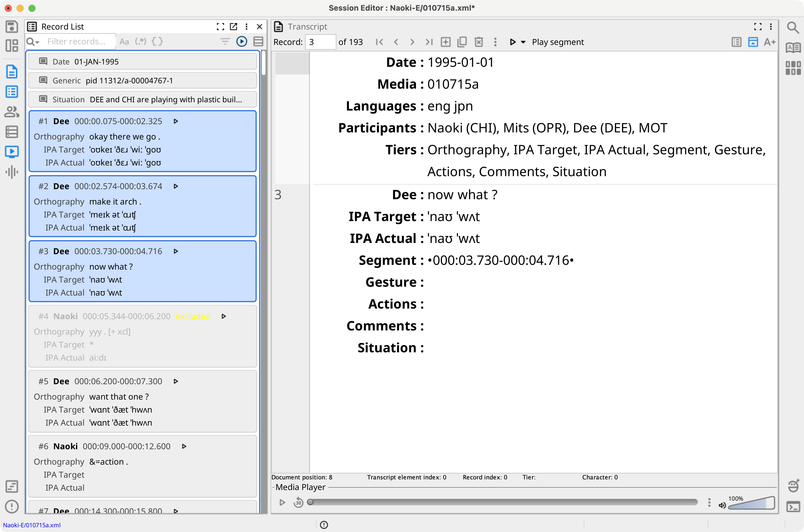Screen dimensions: 804x532
Task: Adjust the volume slider at 100%
Action: tap(751, 503)
